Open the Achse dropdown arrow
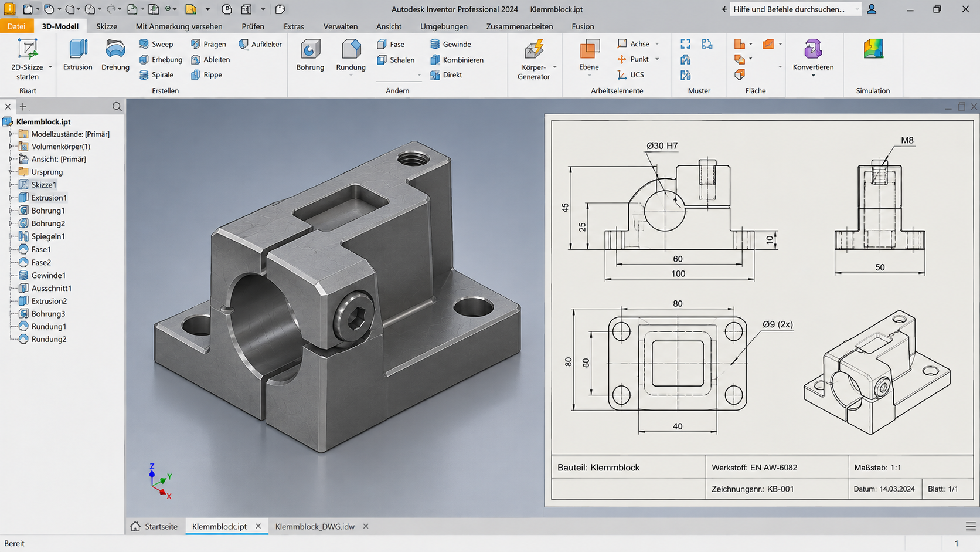 coord(657,44)
